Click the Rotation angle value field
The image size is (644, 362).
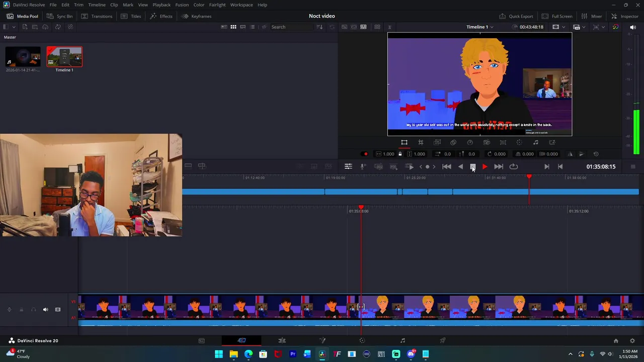(500, 154)
